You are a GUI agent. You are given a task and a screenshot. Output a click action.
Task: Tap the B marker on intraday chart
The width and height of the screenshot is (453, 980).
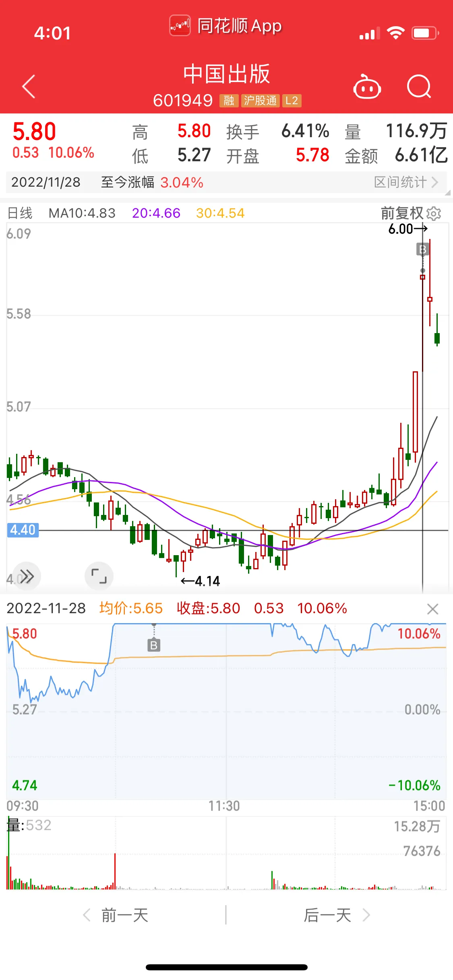[154, 645]
